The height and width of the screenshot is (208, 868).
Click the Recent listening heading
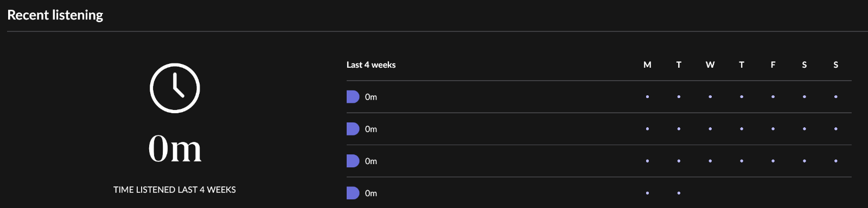coord(55,15)
